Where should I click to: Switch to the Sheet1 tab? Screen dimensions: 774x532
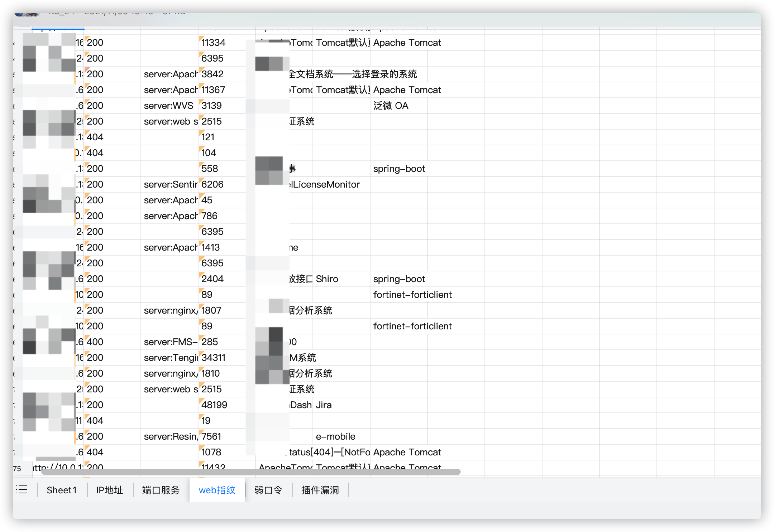point(62,490)
